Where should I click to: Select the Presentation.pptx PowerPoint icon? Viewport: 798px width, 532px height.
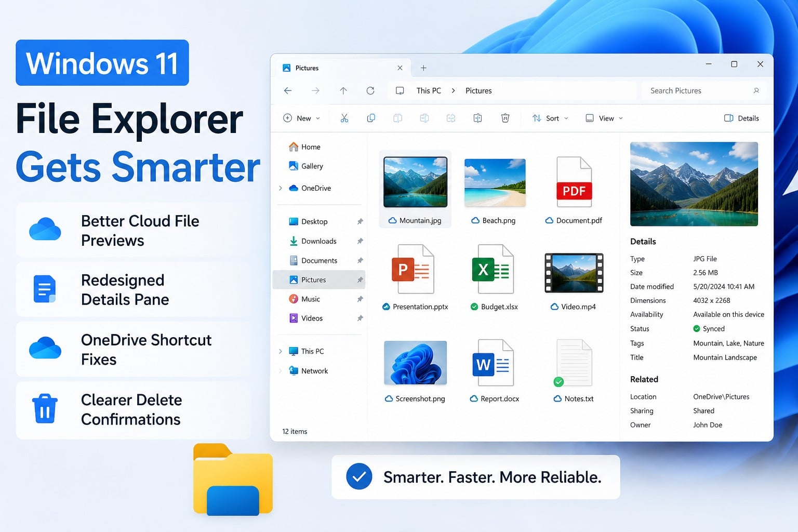[x=413, y=269]
